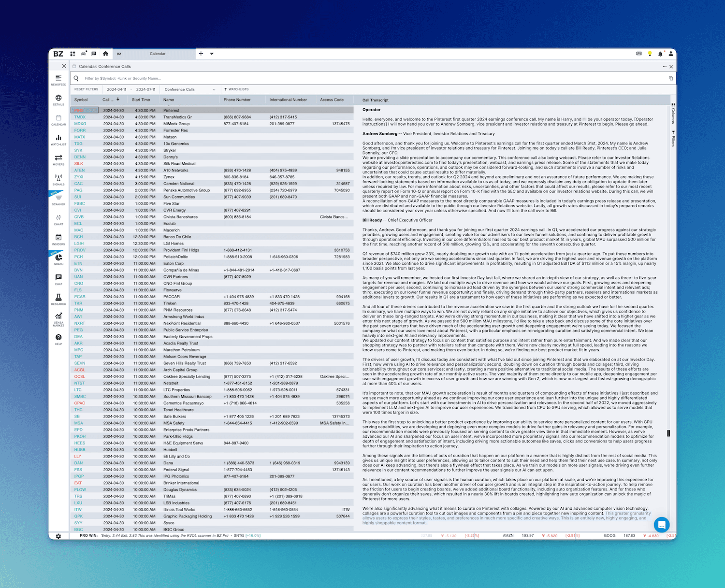The image size is (725, 588).
Task: Click the ZYXI ticker symbol
Action: (x=79, y=177)
